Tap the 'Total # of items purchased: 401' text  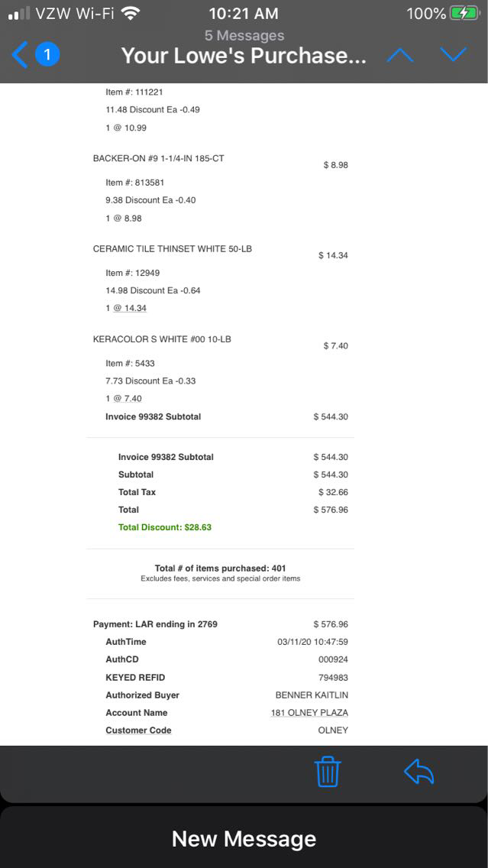[x=220, y=568]
